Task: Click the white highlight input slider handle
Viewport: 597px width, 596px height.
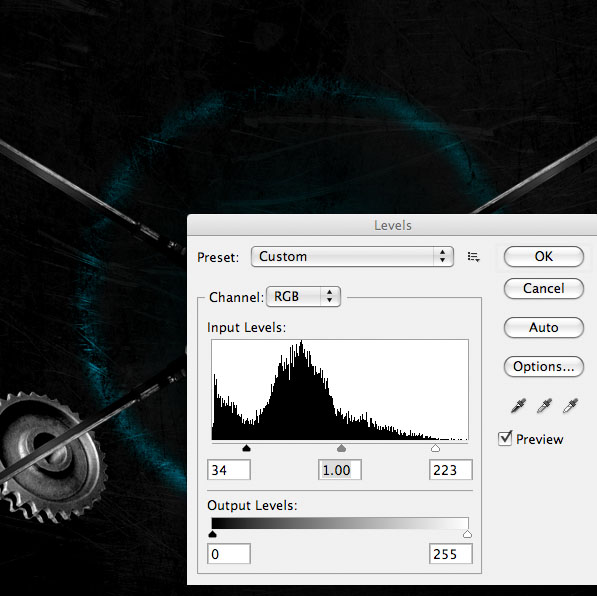Action: pos(435,448)
